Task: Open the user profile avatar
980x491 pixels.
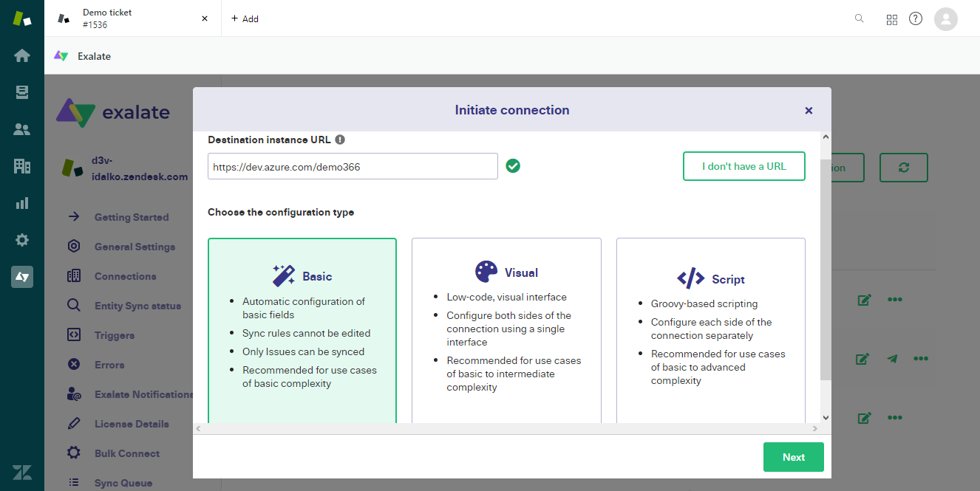Action: click(946, 18)
